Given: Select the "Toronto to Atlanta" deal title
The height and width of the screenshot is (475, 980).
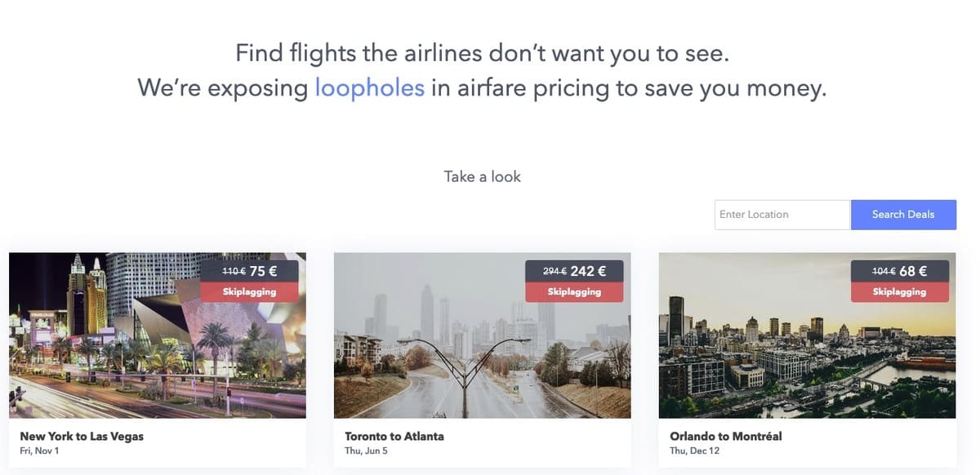Looking at the screenshot, I should [x=394, y=437].
